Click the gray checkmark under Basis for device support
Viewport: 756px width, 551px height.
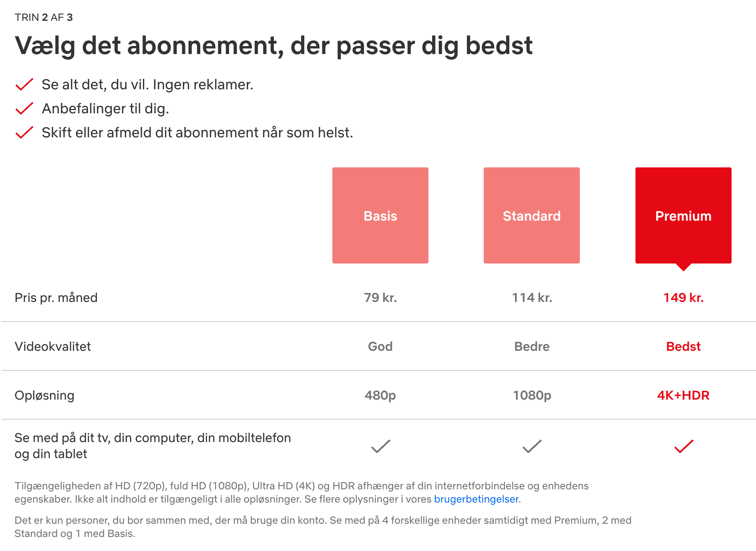point(380,445)
